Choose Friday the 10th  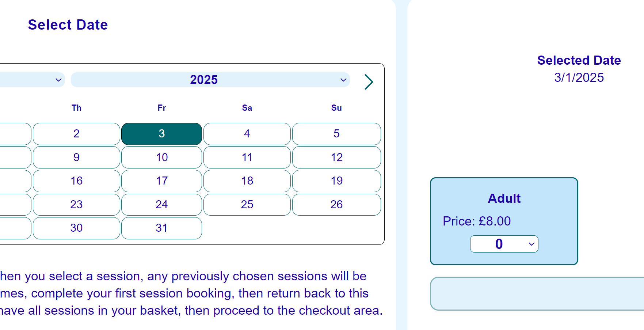(161, 158)
